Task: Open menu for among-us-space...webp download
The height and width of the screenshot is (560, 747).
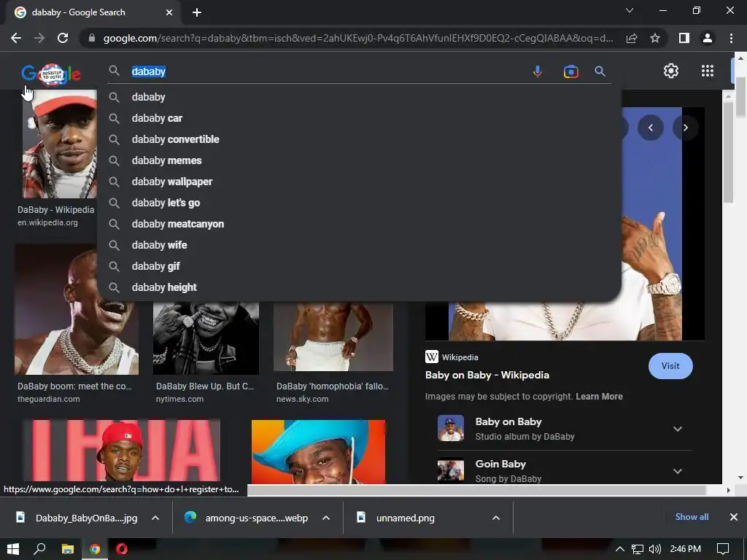Action: point(326,518)
